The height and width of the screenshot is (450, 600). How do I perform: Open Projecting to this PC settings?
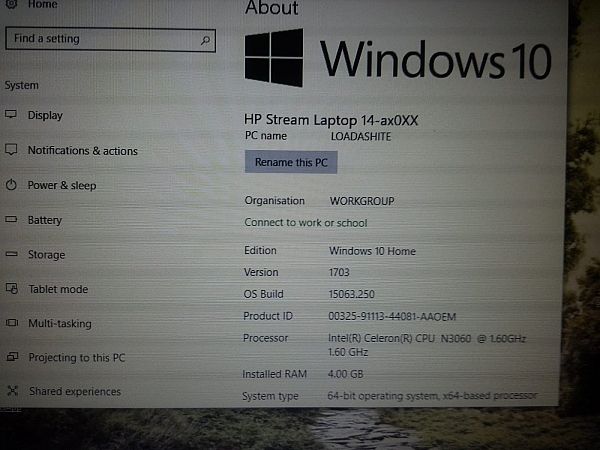(x=77, y=357)
